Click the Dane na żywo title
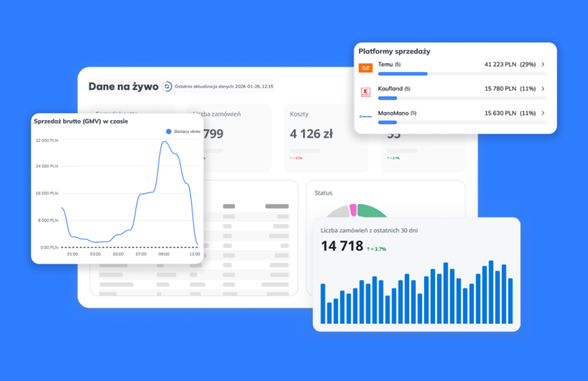 [123, 87]
